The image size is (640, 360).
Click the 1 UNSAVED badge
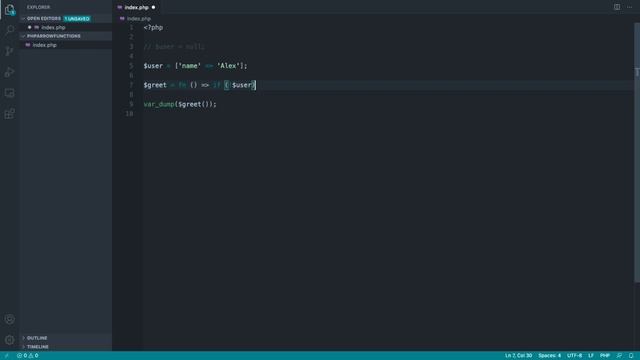(x=77, y=19)
